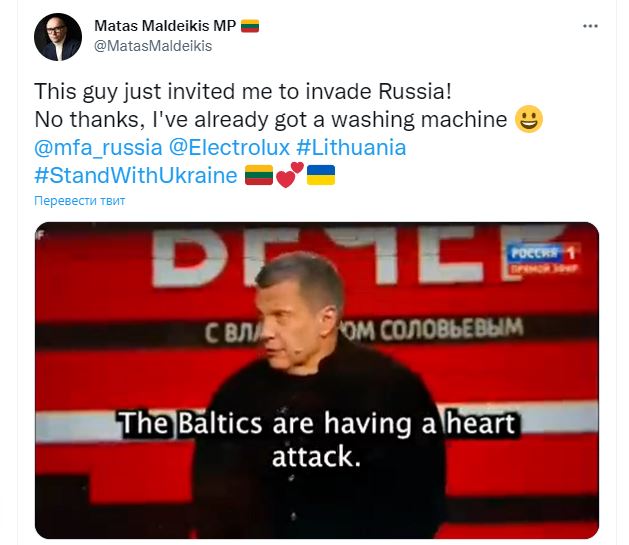This screenshot has width=629, height=545.
Task: Click the Lithuanian flag beside the author's name
Action: pyautogui.click(x=250, y=26)
